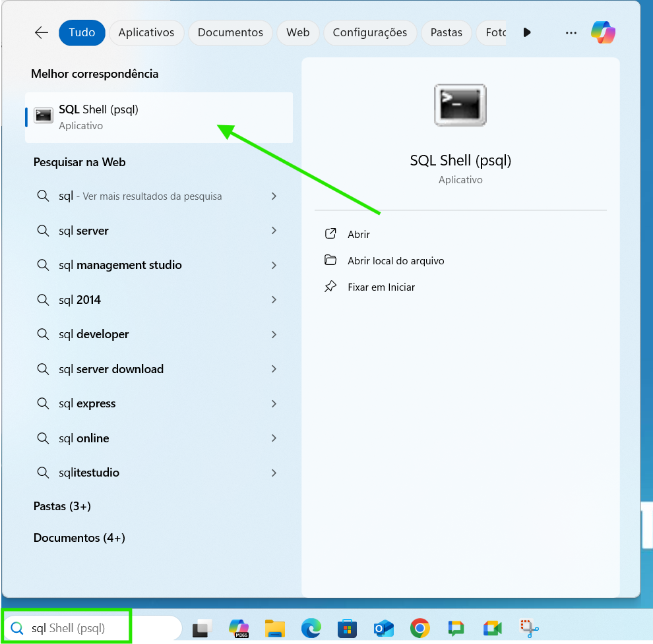Open the three-dots options menu
Viewport: 653px width, 644px height.
[x=571, y=32]
